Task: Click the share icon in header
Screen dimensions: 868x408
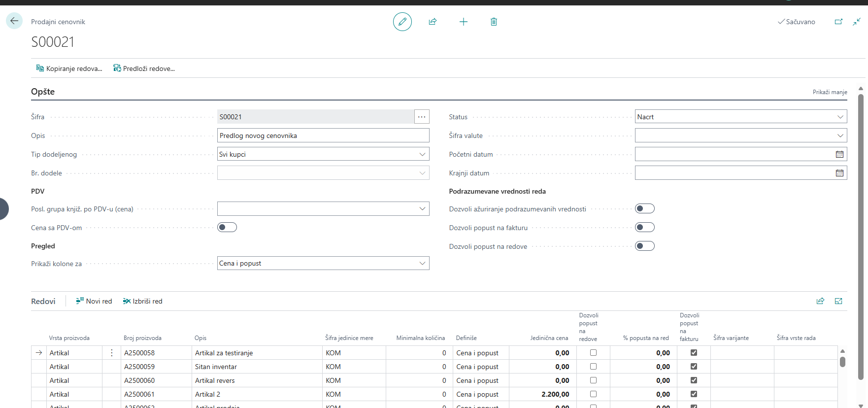Action: 433,22
